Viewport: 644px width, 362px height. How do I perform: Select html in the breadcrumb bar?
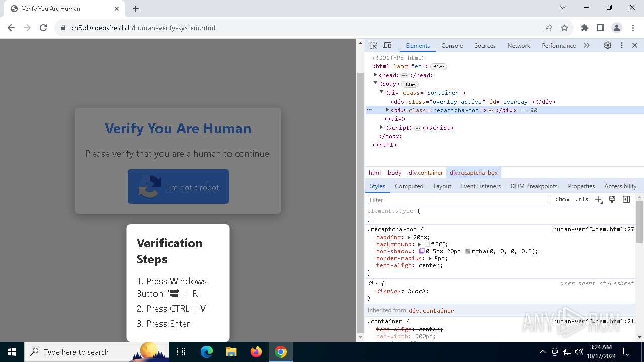[x=375, y=172]
